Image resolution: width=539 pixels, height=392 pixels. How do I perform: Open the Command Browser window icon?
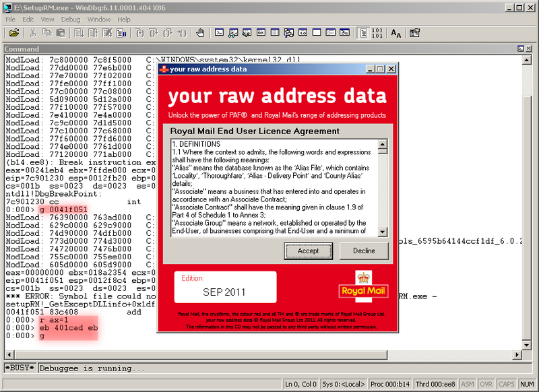(x=344, y=32)
